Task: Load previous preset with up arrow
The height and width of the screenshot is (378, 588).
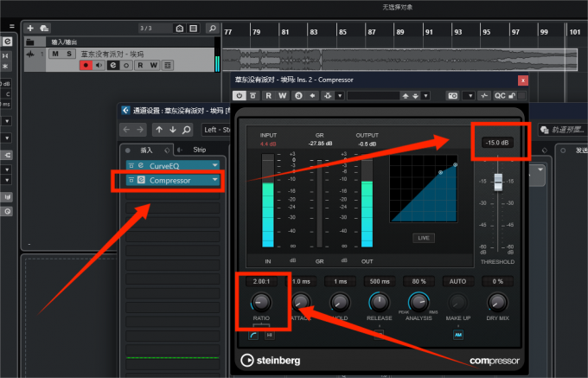Action: (x=406, y=96)
